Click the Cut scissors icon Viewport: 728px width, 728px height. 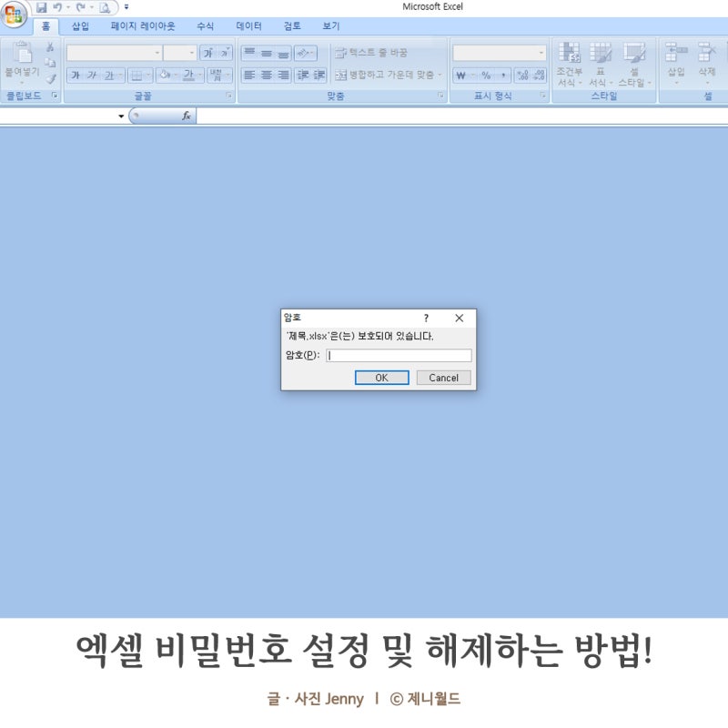tap(50, 47)
